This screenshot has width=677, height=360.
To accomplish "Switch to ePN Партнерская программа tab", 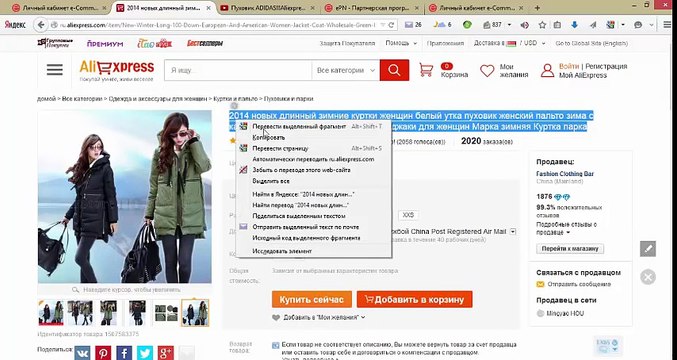I will point(372,8).
